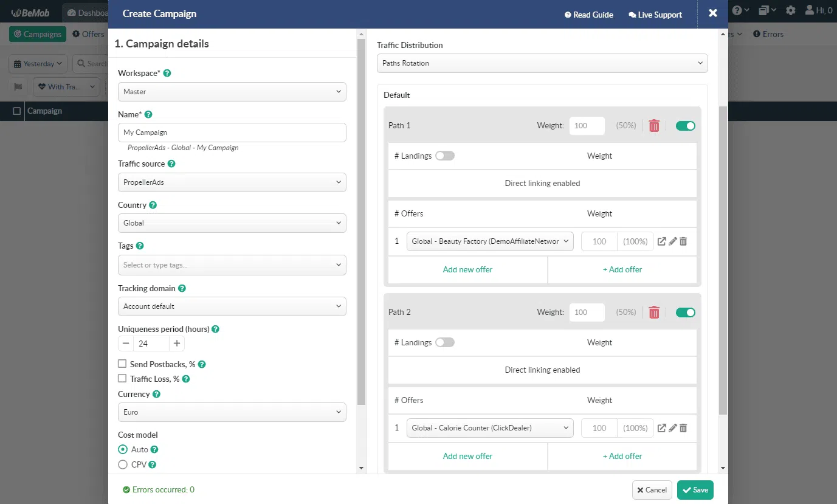Select the CPV cost model radio
This screenshot has width=837, height=504.
pos(123,464)
